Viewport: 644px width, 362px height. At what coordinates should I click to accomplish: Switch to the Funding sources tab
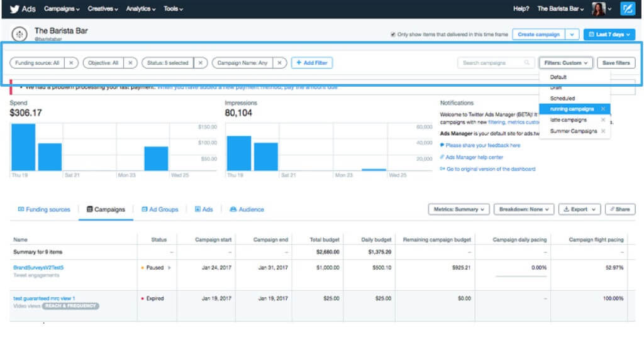click(44, 209)
